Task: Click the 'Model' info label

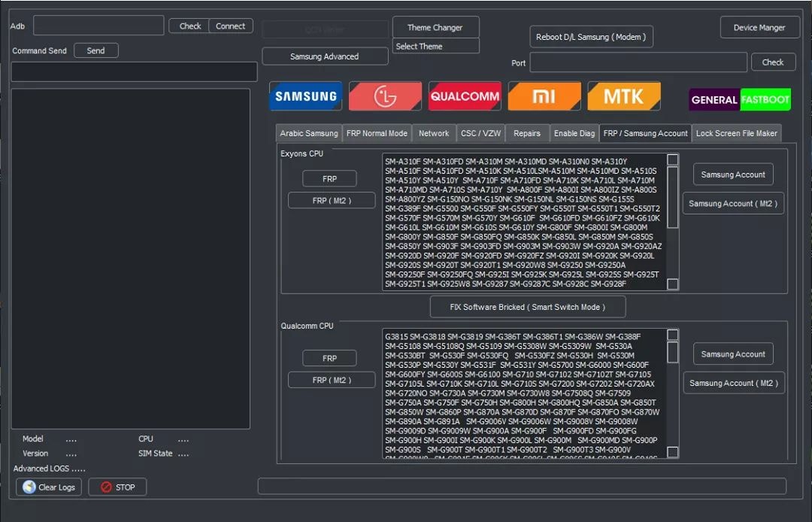Action: click(32, 439)
